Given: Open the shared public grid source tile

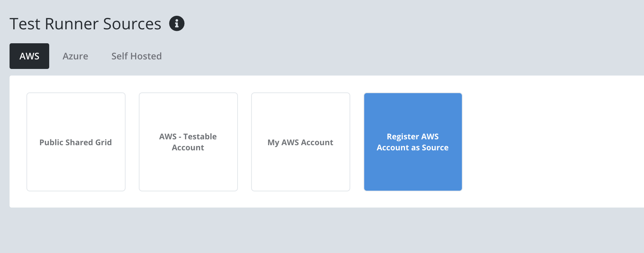Looking at the screenshot, I should pos(76,142).
